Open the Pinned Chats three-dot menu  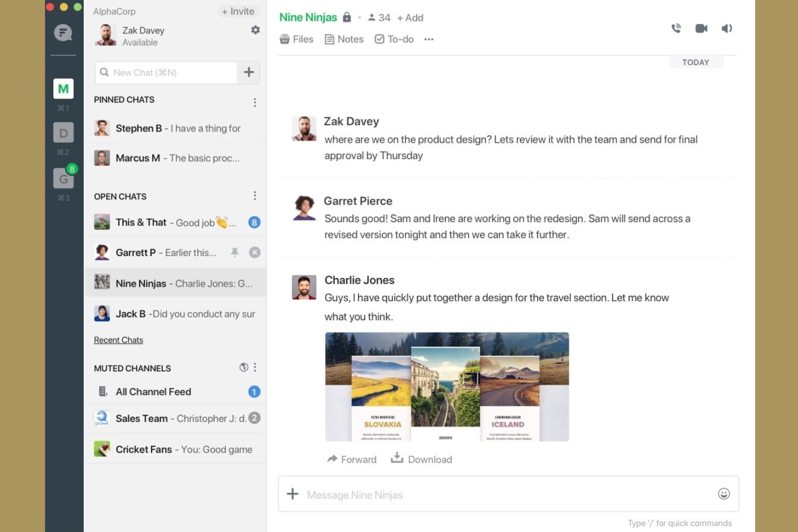coord(255,102)
